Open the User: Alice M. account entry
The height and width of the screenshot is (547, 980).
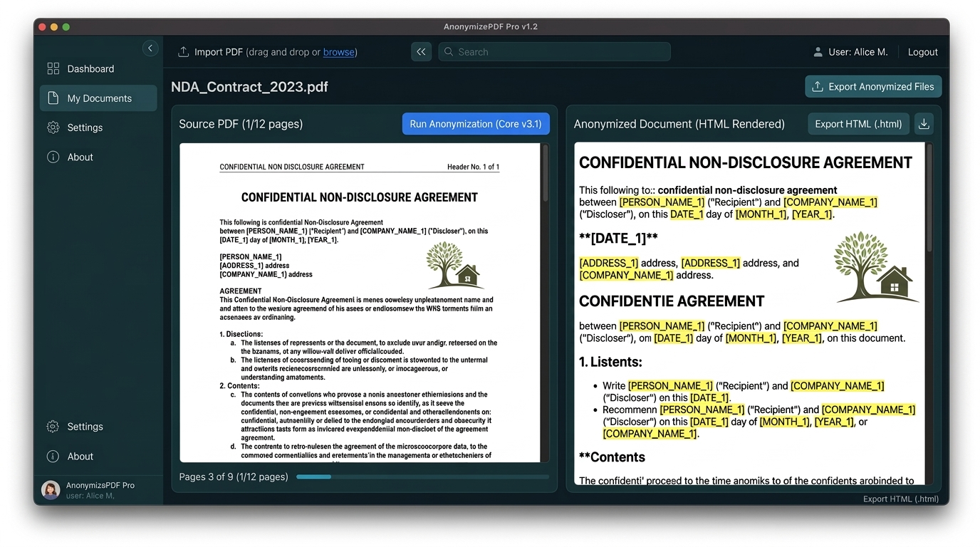coord(850,52)
